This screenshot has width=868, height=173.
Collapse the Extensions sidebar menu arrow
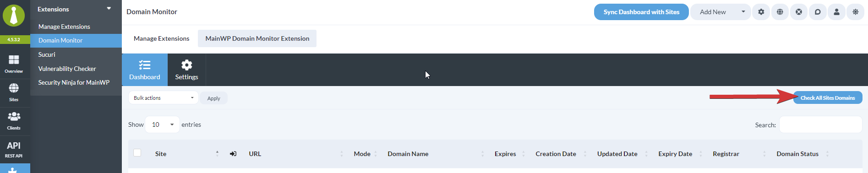click(x=109, y=9)
